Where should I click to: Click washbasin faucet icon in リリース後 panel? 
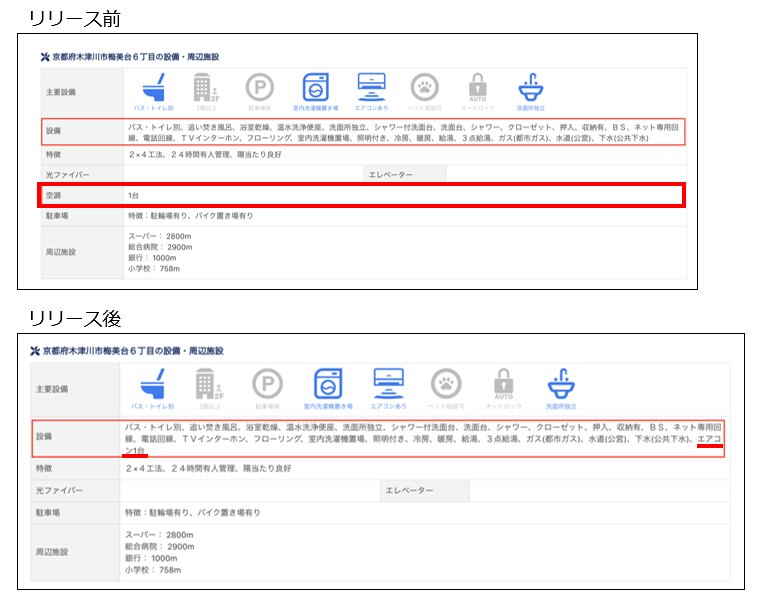[x=561, y=384]
